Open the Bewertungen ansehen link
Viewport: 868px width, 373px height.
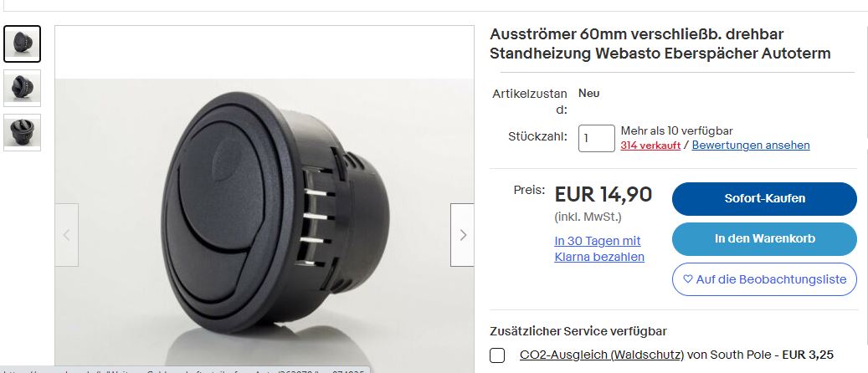tap(751, 146)
